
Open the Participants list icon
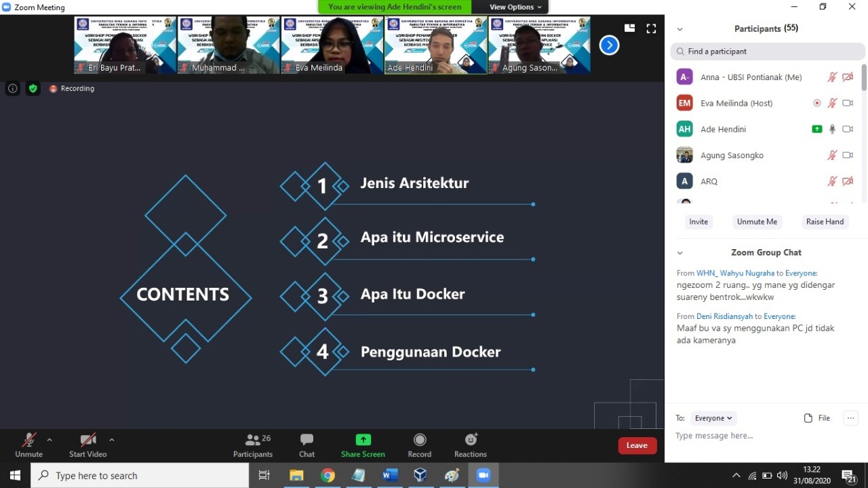(253, 440)
